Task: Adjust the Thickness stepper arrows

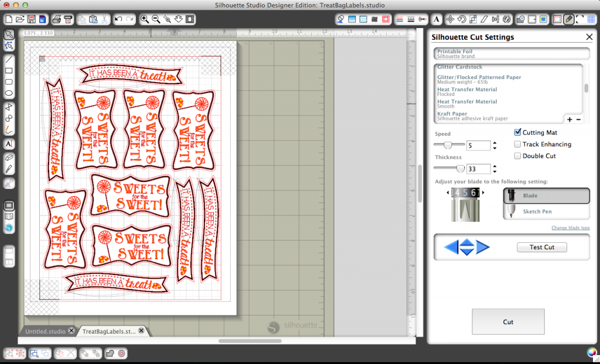Action: click(x=495, y=169)
